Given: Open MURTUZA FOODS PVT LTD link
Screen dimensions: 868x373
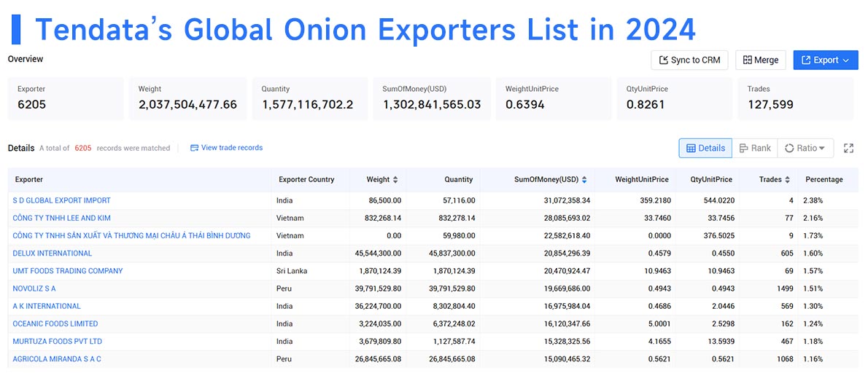Looking at the screenshot, I should [x=57, y=342].
